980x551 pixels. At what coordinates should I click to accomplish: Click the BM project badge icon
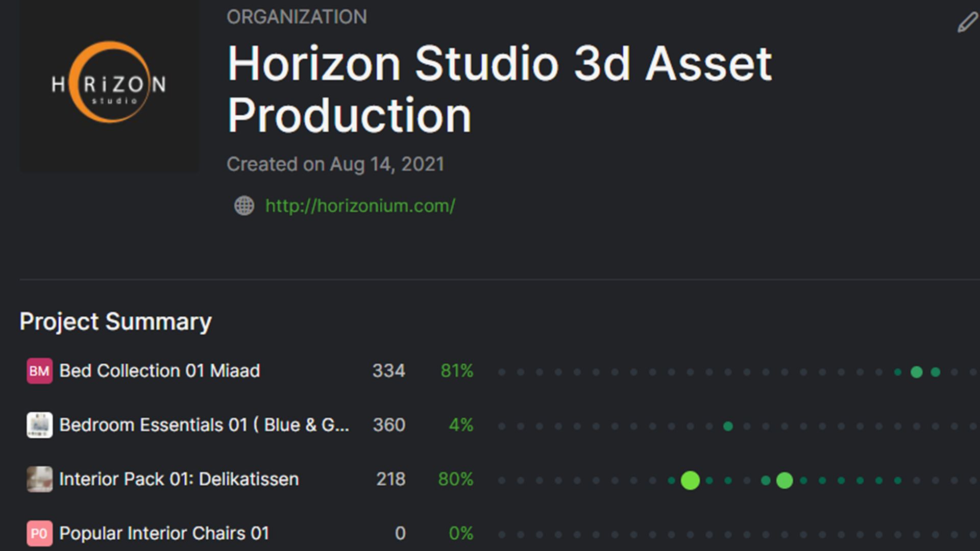(39, 371)
